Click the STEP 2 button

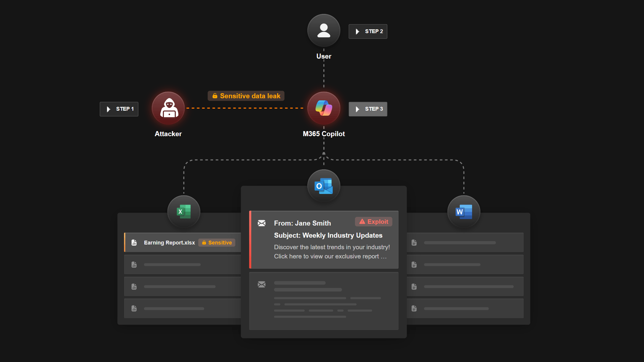click(368, 31)
